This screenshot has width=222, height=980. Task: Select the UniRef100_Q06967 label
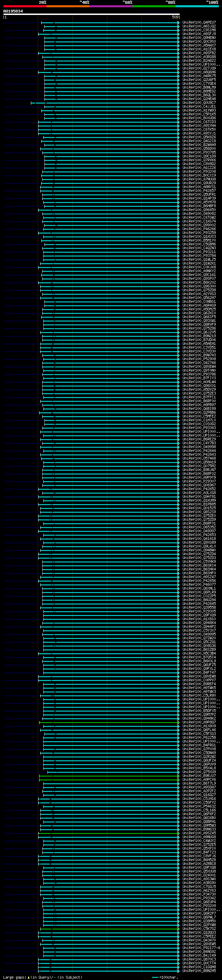pos(199,485)
